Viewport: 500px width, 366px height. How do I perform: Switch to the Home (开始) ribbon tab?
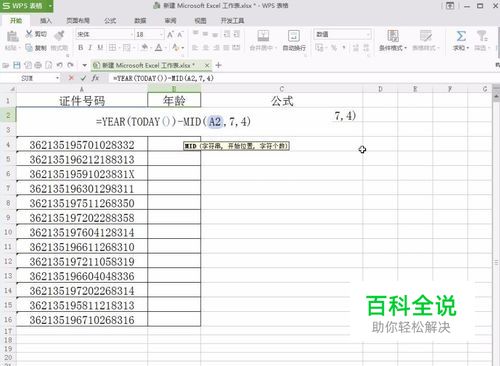[16, 21]
